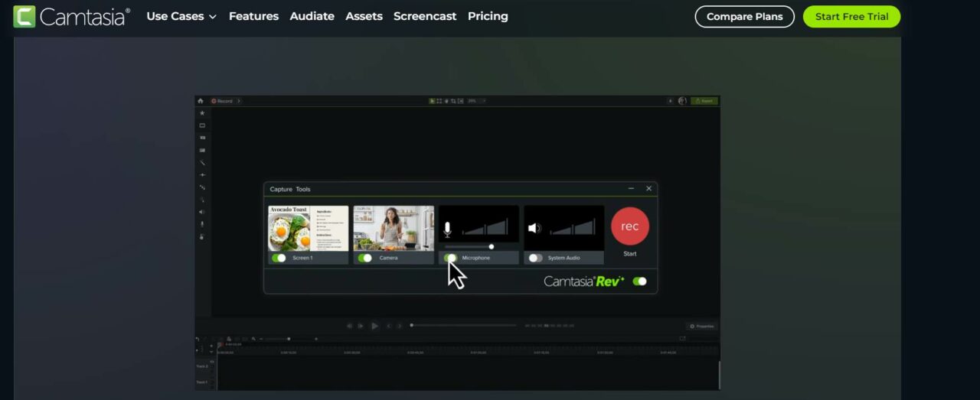Click the Track 1 label
980x400 pixels.
(201, 382)
